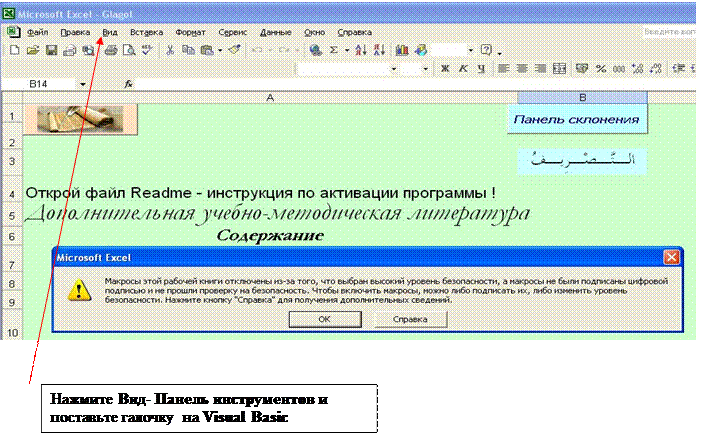Open an existing file with folder icon

32,50
